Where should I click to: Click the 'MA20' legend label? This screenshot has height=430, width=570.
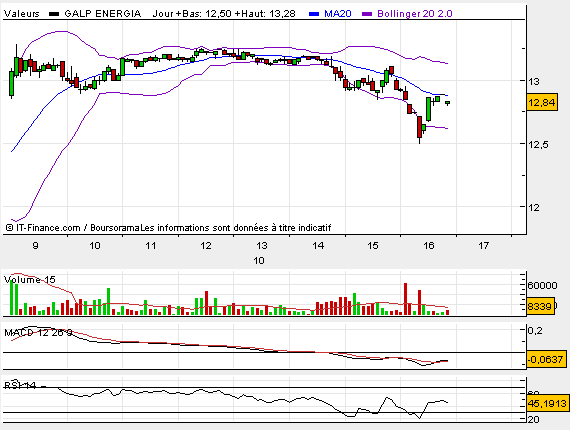pos(338,14)
